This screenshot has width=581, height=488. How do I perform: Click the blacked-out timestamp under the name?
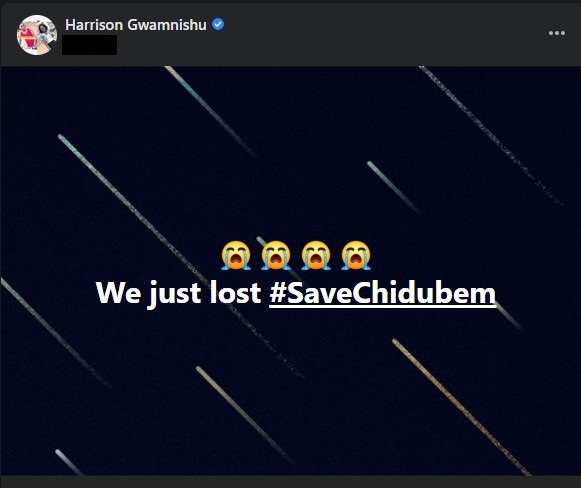coord(89,45)
